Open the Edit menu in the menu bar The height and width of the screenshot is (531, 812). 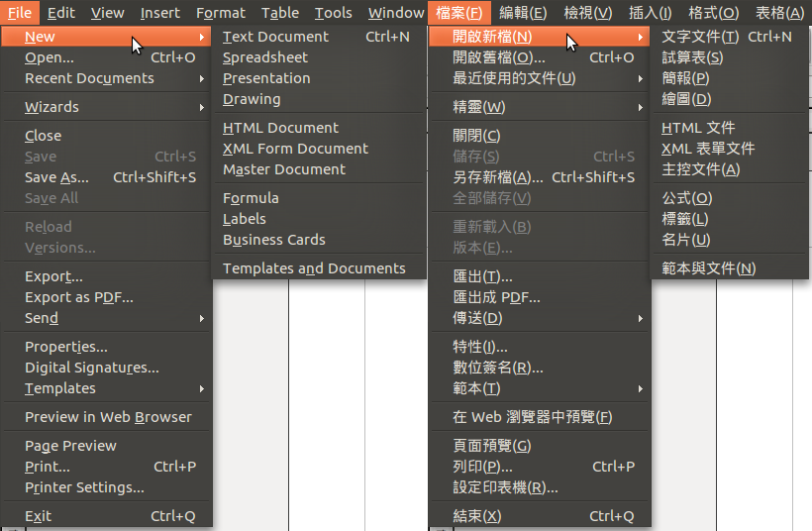pos(60,13)
